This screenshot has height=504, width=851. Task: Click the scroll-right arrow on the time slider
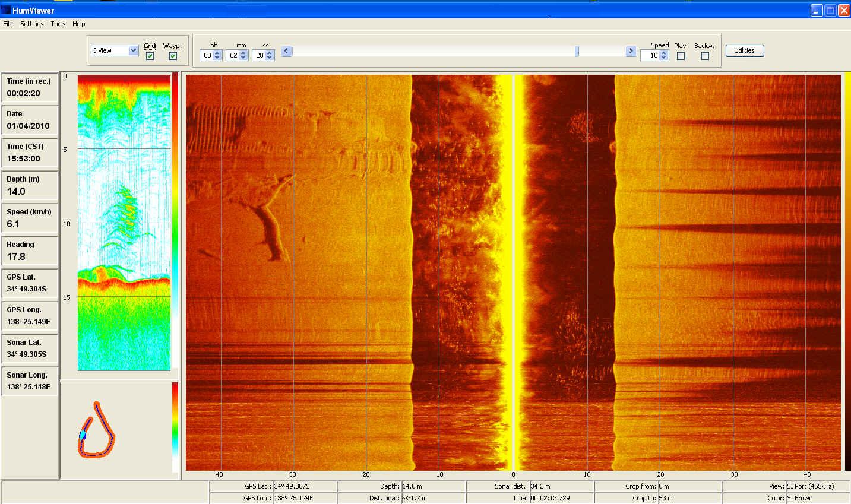(x=631, y=52)
